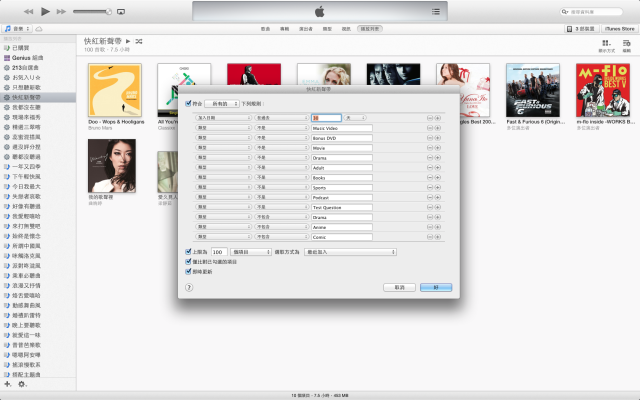Shuffle the playlist with the shuffle icon
The width and height of the screenshot is (640, 400).
139,41
